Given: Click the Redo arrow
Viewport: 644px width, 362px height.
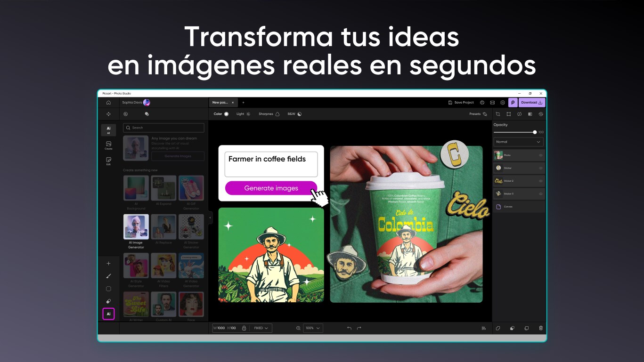Looking at the screenshot, I should click(x=359, y=328).
